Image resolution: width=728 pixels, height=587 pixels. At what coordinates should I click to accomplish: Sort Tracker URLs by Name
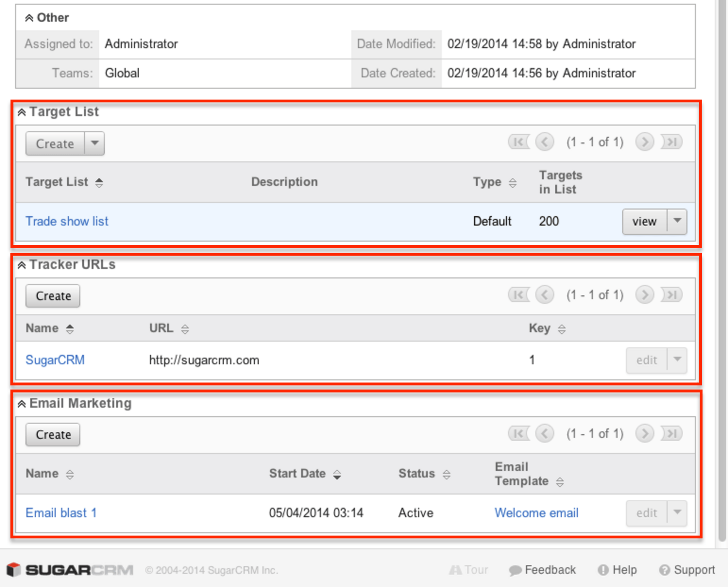[x=50, y=328]
